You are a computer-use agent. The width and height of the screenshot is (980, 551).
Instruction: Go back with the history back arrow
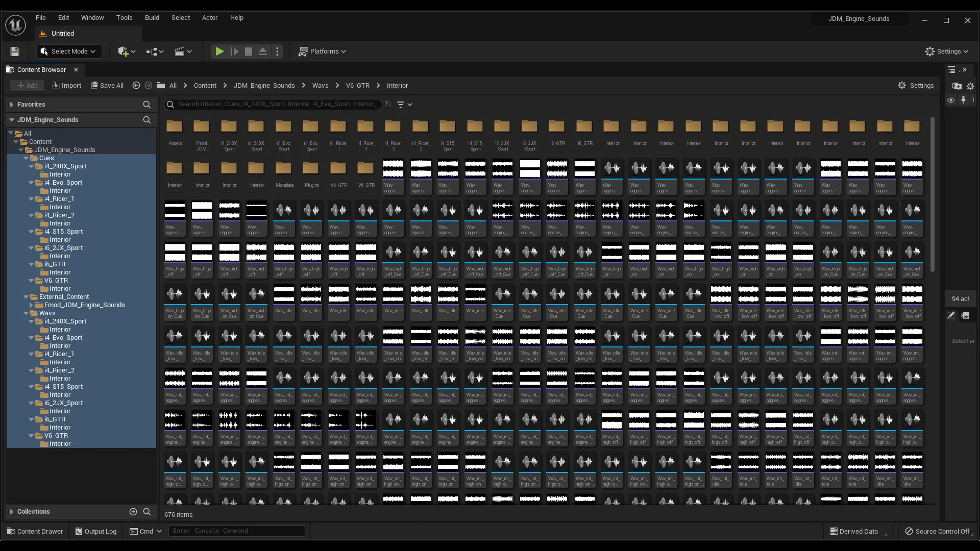[x=136, y=86]
